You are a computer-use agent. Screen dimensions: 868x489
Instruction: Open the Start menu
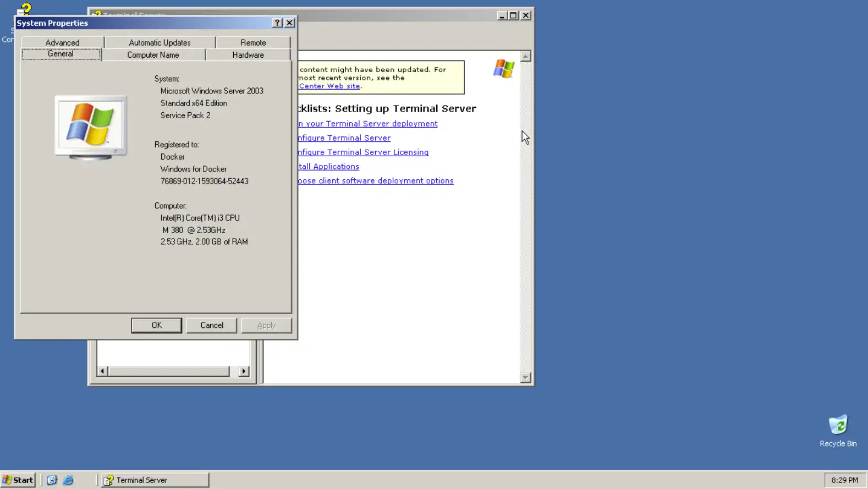click(x=18, y=480)
